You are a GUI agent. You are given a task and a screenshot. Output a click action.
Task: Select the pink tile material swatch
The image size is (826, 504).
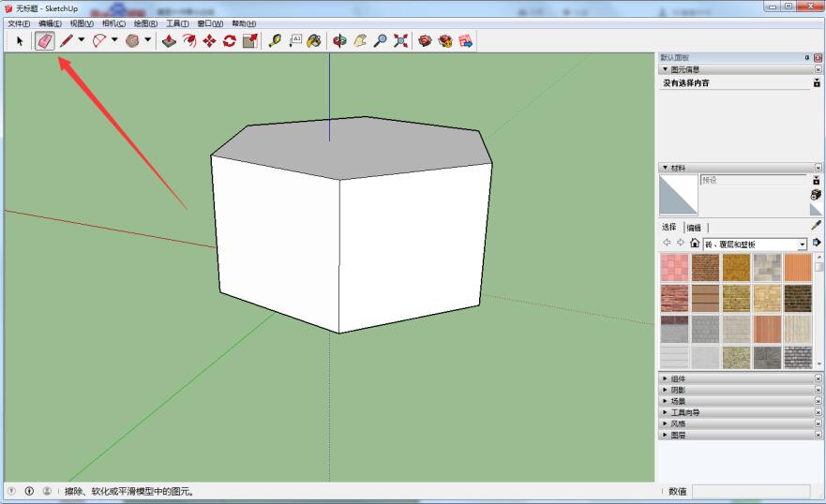674,268
